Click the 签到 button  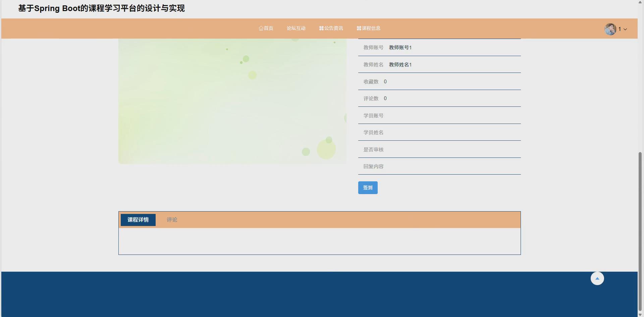tap(368, 187)
